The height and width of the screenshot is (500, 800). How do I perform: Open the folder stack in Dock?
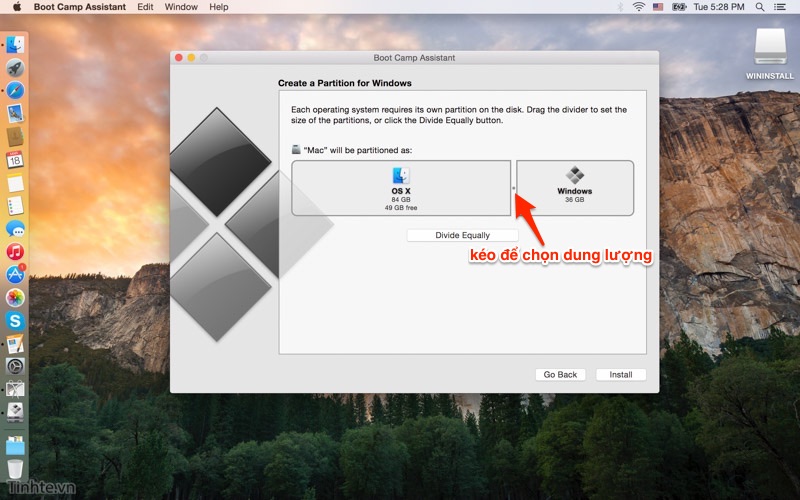coord(15,445)
